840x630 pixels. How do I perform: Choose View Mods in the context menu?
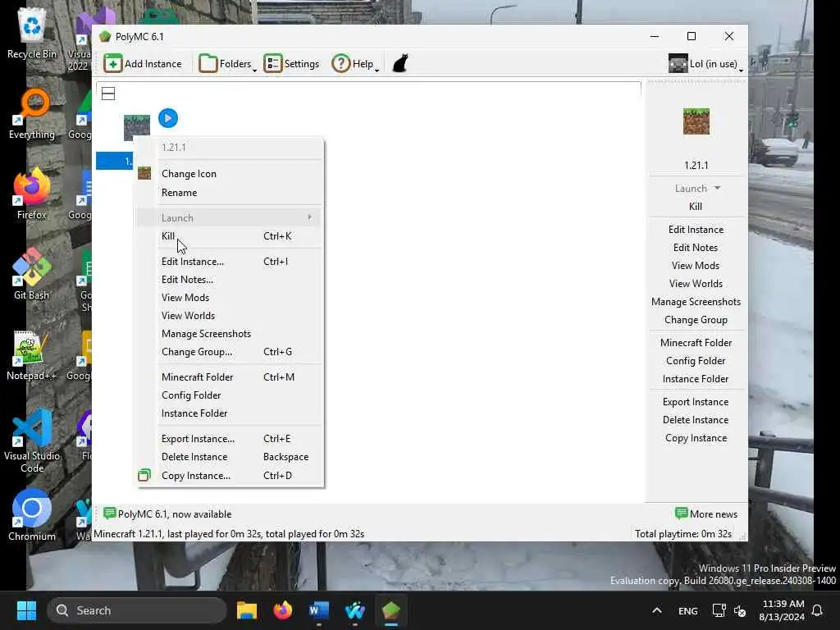tap(229, 297)
